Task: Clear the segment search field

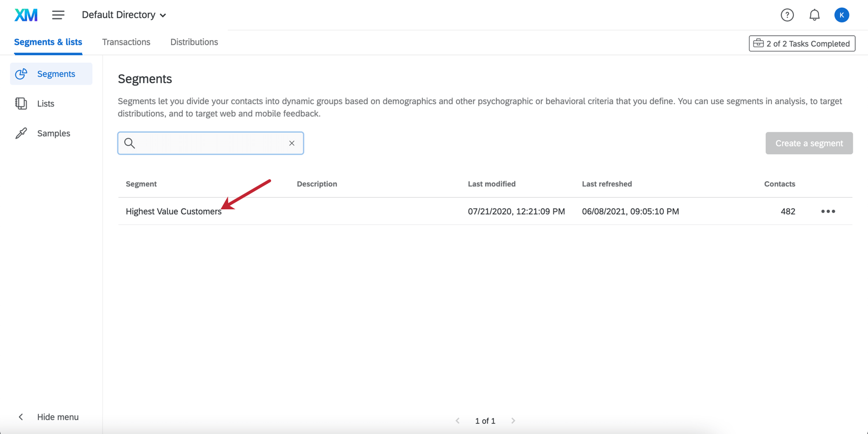Action: [292, 143]
